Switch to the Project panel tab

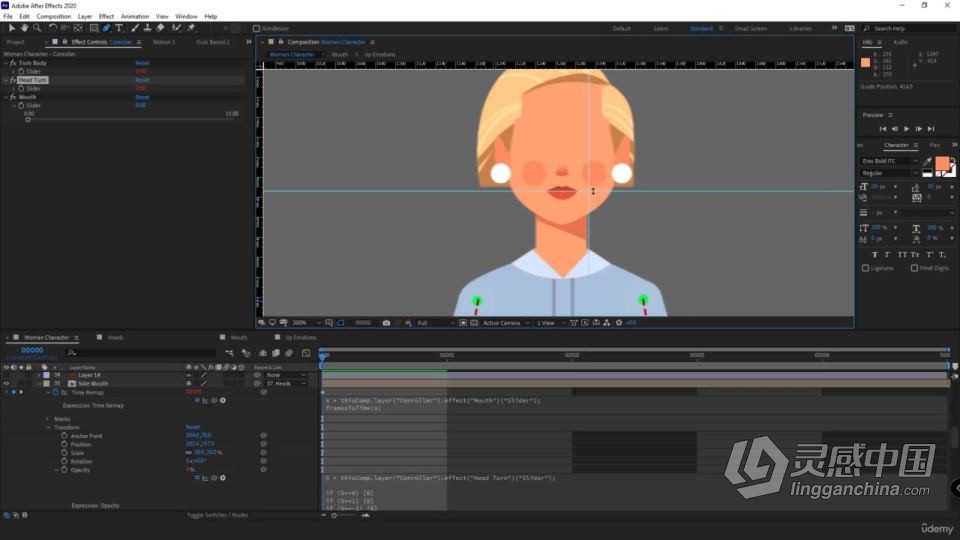click(15, 42)
